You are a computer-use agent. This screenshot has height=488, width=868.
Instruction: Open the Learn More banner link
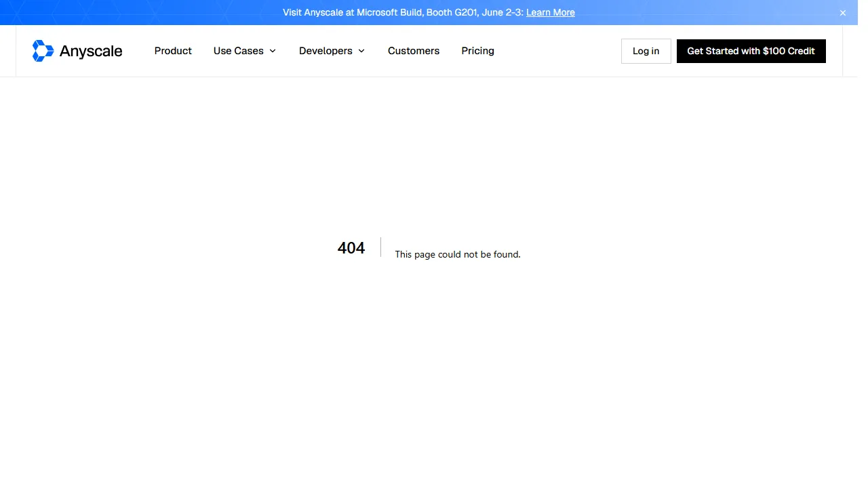551,12
